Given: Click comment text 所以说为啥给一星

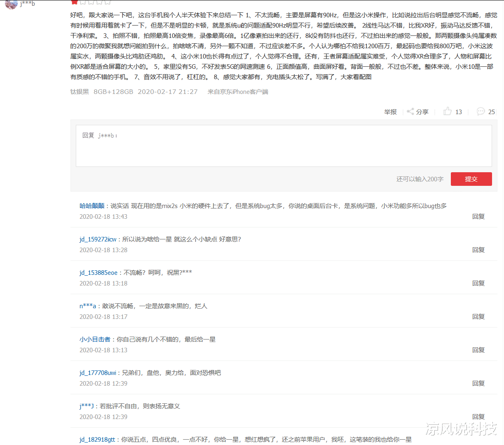Looking at the screenshot, I should [147, 239].
